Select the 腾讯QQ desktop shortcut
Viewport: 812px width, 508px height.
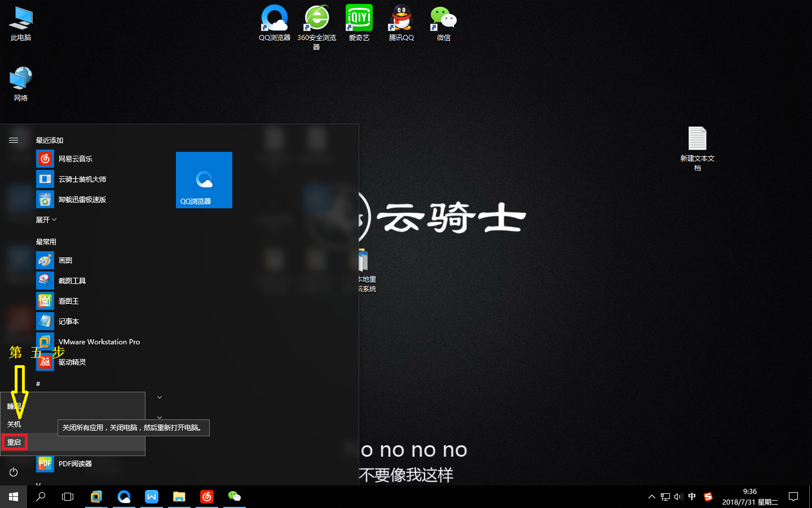401,23
